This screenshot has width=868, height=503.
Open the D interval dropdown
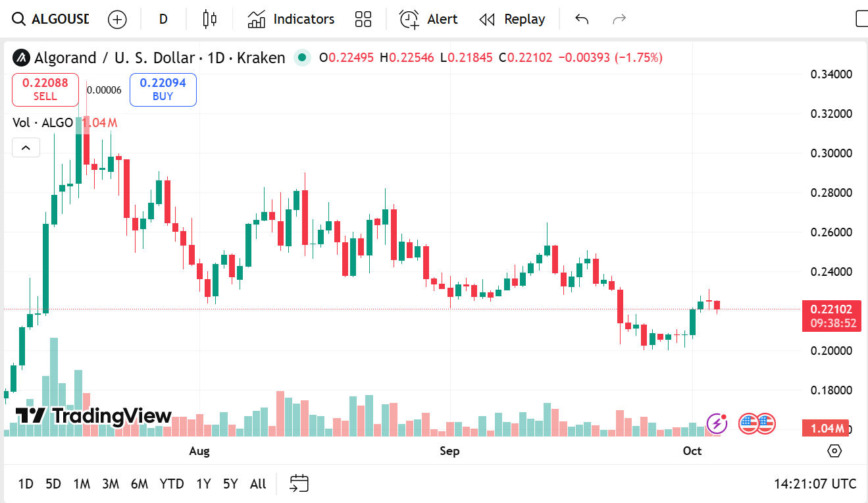[x=163, y=19]
